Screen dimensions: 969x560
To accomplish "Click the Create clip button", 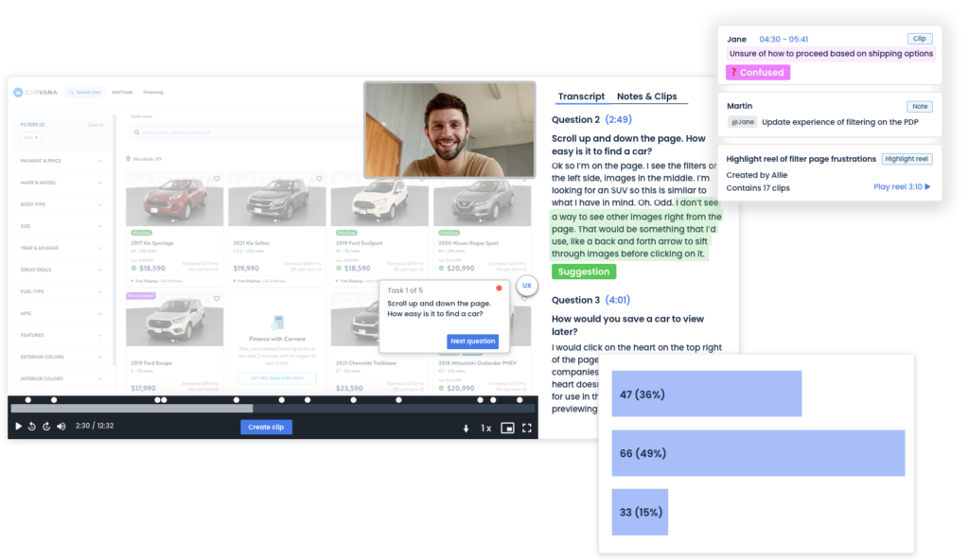I will coord(266,427).
